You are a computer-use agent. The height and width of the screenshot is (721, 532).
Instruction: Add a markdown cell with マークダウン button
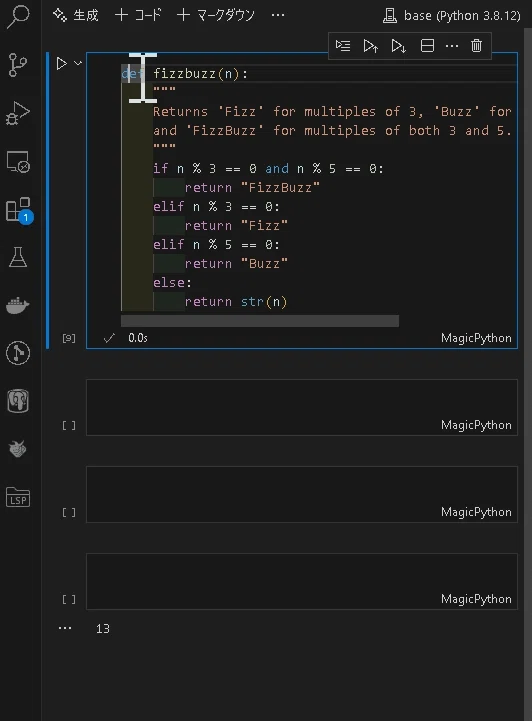(x=216, y=15)
